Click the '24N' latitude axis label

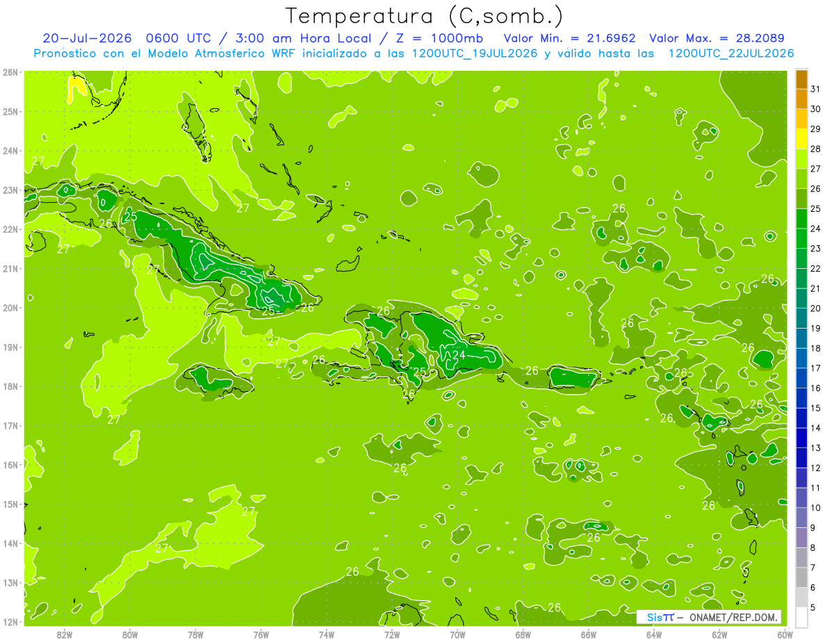point(9,151)
